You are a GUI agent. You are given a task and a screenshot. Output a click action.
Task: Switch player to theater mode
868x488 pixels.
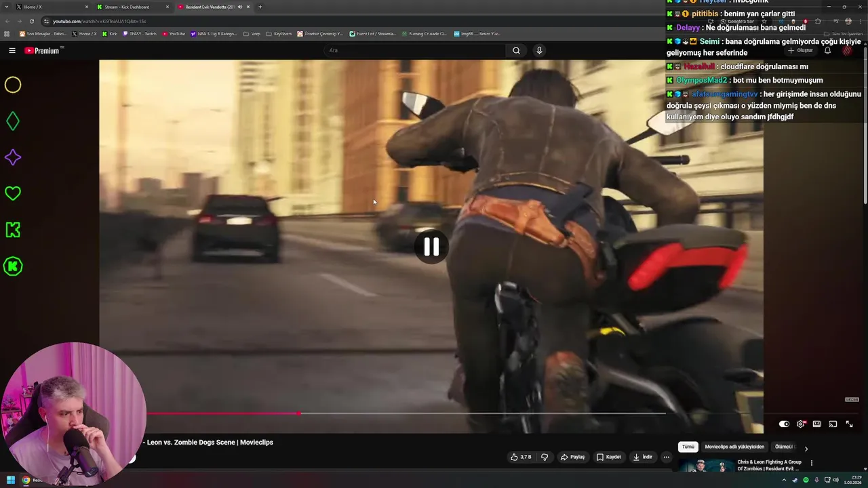point(816,424)
